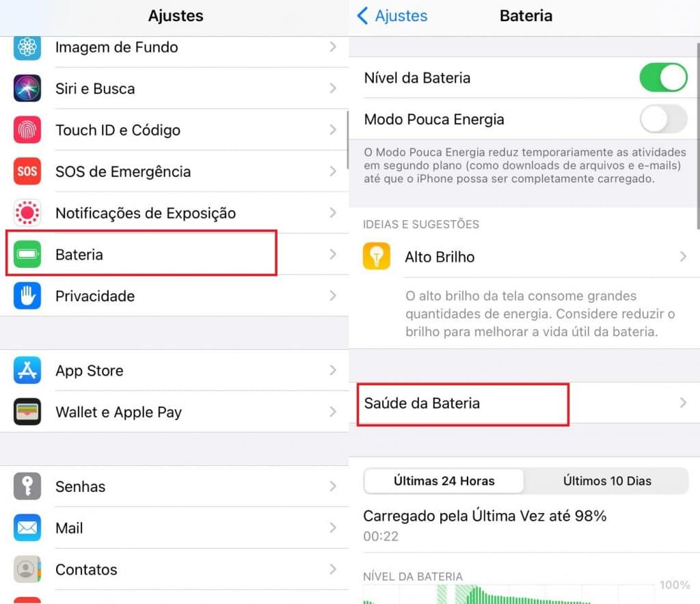Screen dimensions: 700x604
Task: Tap the Nível da Bateria chart
Action: point(526,594)
